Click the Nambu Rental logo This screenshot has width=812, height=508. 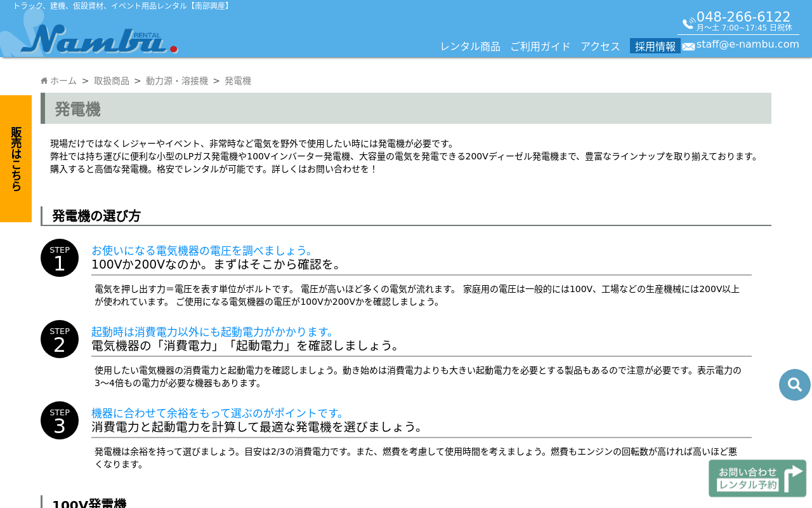click(99, 39)
